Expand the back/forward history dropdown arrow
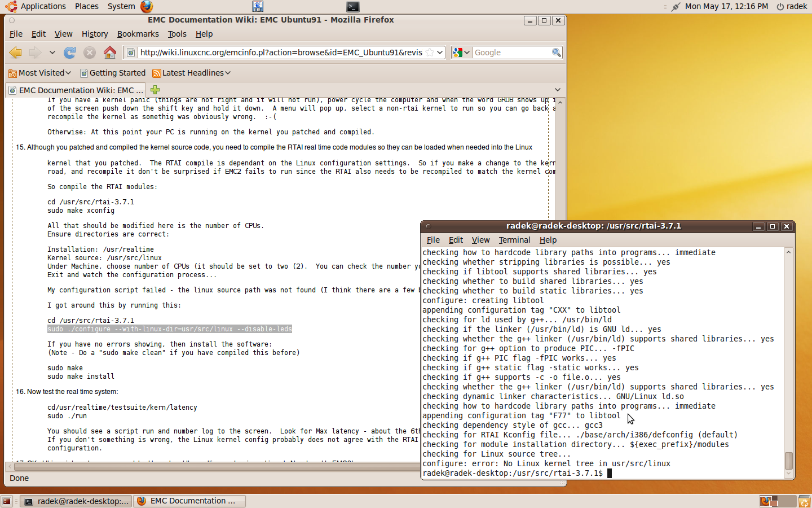This screenshot has width=812, height=508. (52, 52)
